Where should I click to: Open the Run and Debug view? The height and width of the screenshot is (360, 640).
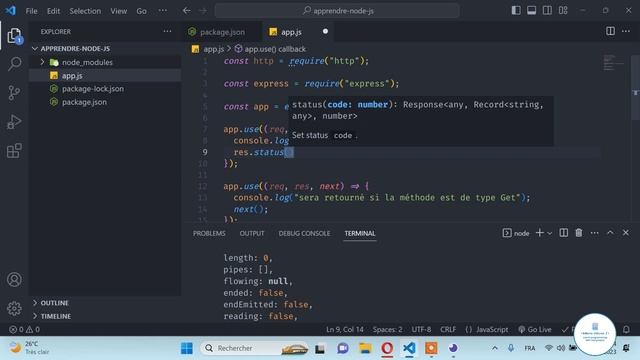pyautogui.click(x=14, y=122)
